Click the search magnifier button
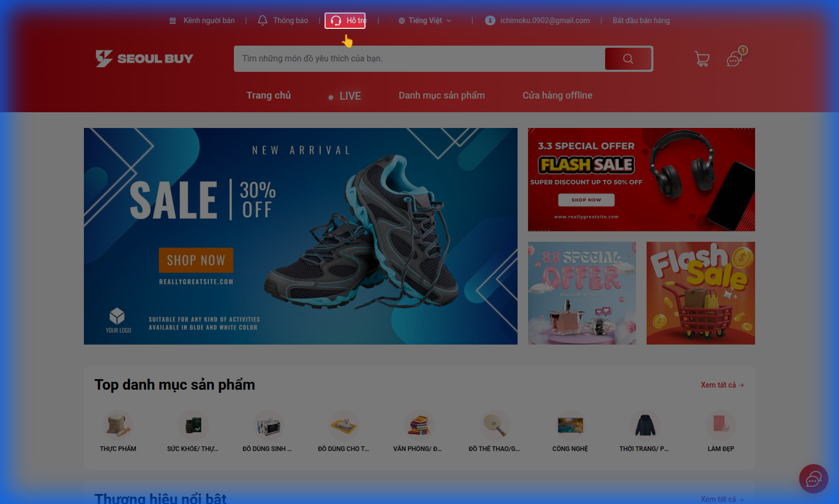 (628, 59)
